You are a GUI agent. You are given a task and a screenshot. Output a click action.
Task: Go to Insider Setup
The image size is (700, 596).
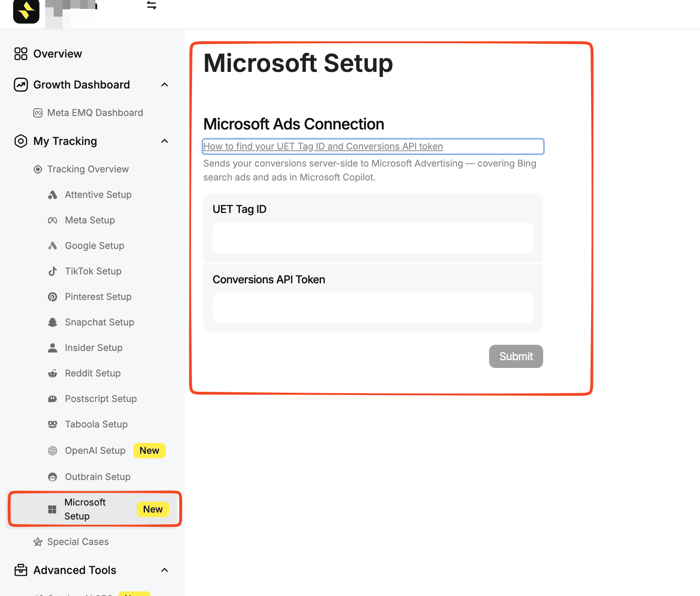[x=94, y=348]
